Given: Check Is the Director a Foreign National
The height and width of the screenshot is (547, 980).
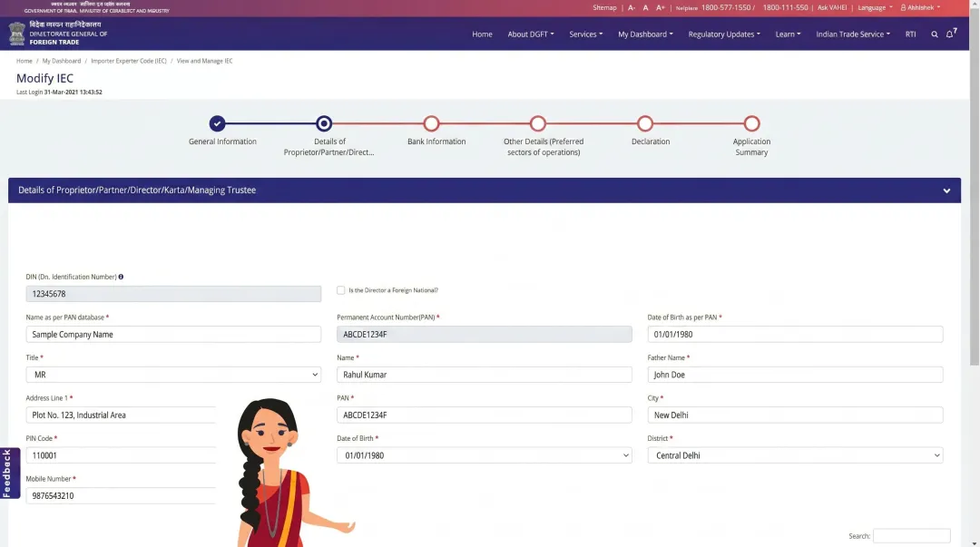Looking at the screenshot, I should tap(340, 290).
